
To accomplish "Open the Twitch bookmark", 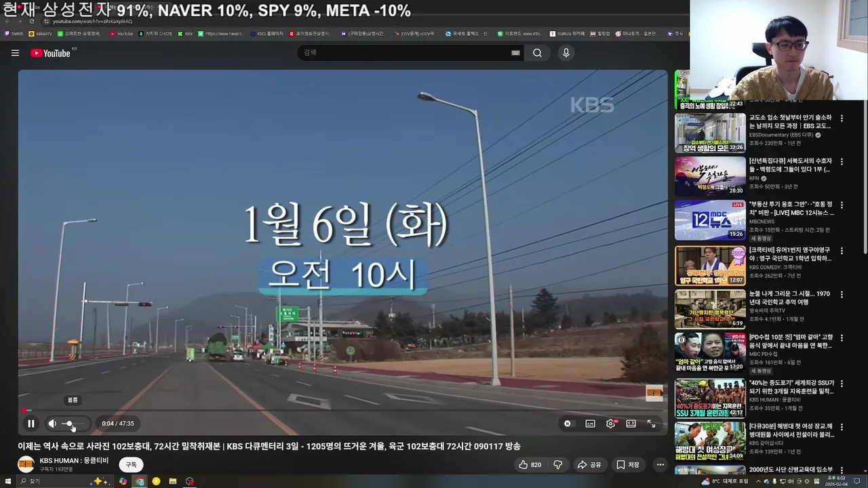I will point(14,33).
